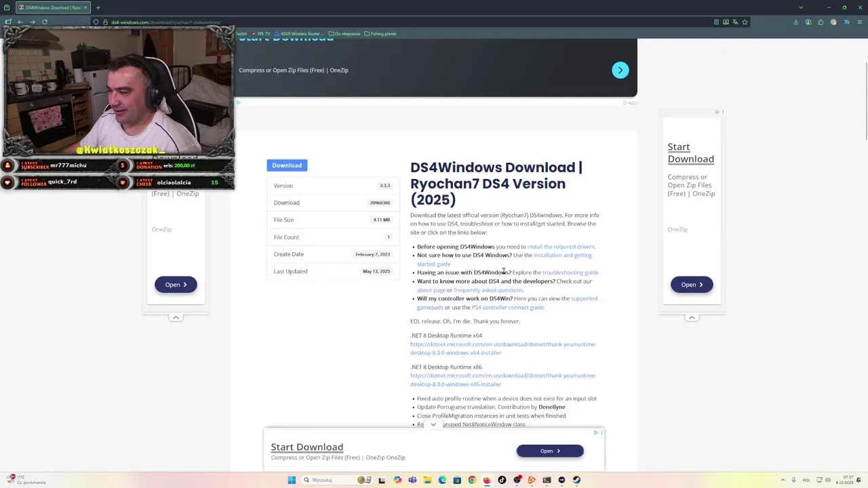Click the round arrow button on top ad
Screen dimensions: 868x488
[x=620, y=70]
